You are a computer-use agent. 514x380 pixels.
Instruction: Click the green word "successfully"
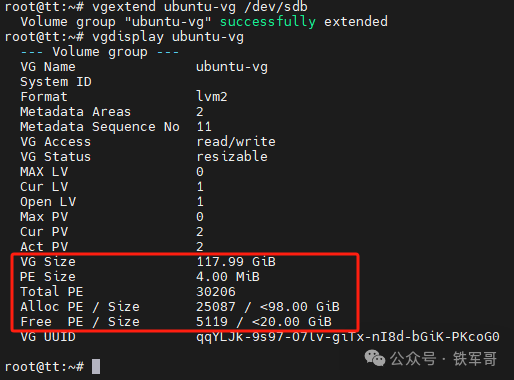[268, 22]
